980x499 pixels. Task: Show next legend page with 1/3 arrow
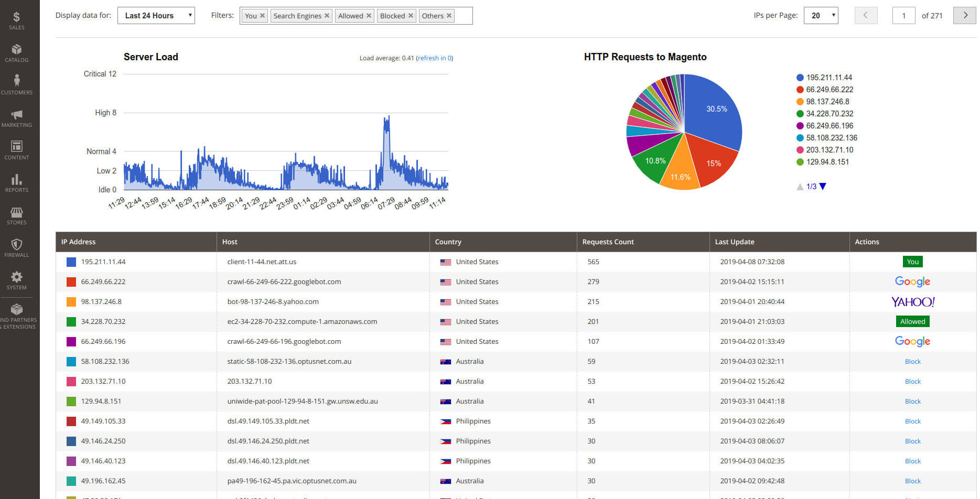[x=822, y=186]
